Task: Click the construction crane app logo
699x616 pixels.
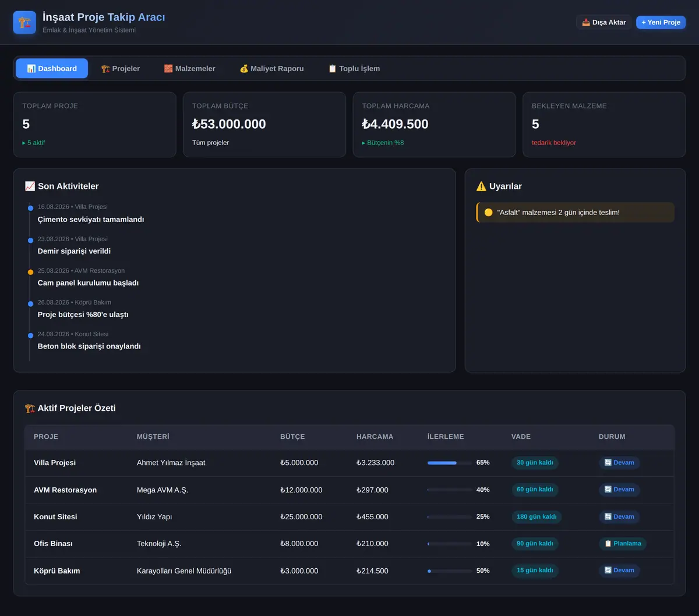Action: tap(24, 23)
